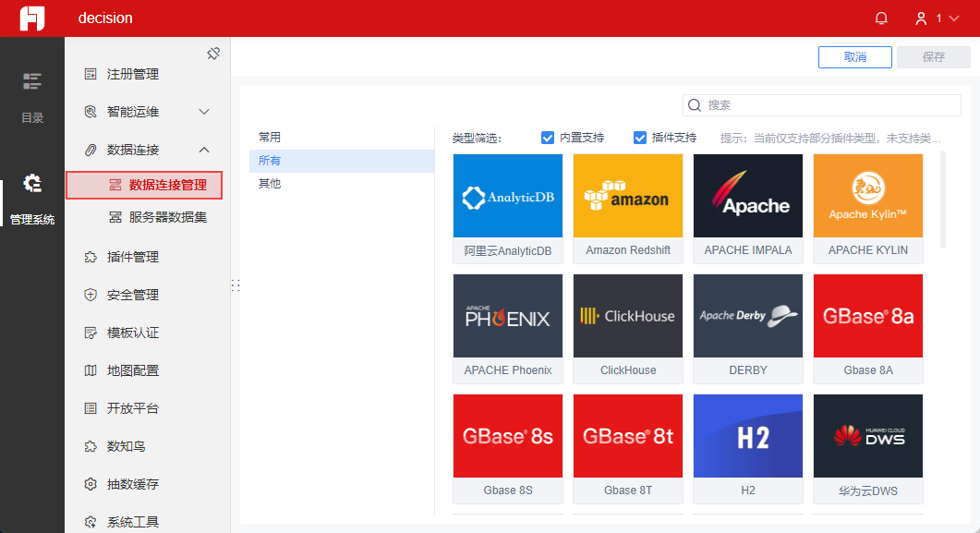
Task: Click the database list vertical scrollbar
Action: [942, 200]
